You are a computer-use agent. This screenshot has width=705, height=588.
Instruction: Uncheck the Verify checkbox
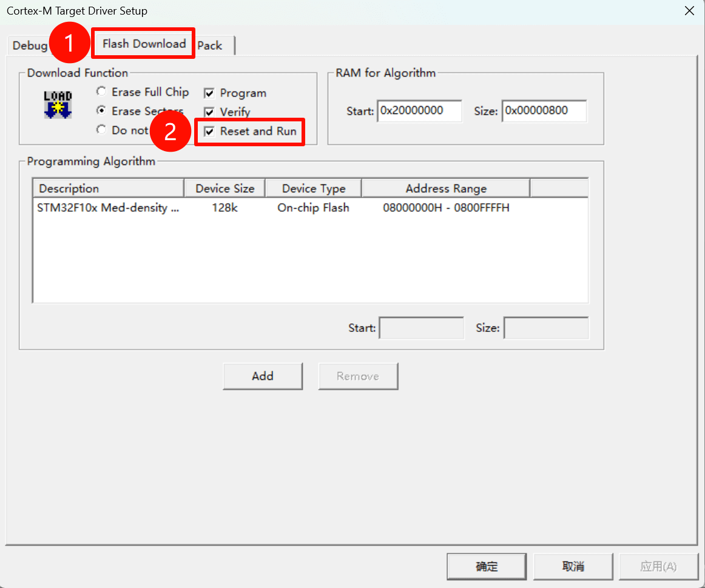(x=209, y=112)
